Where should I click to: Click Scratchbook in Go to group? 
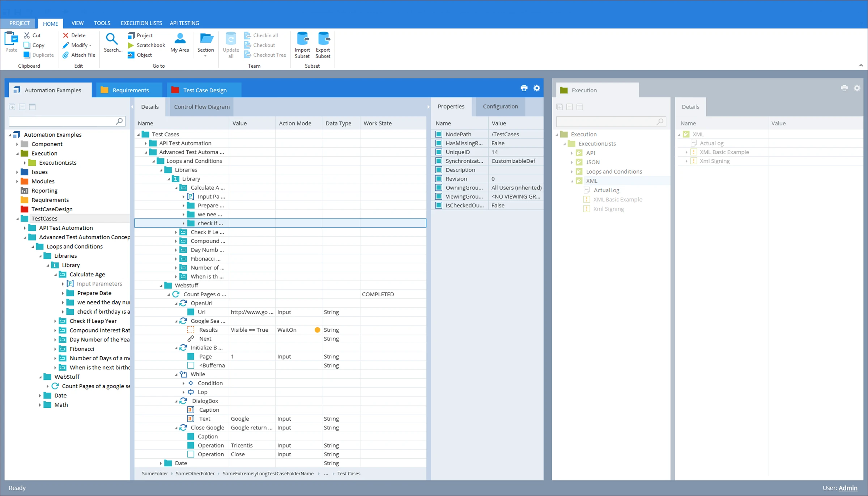coord(150,45)
